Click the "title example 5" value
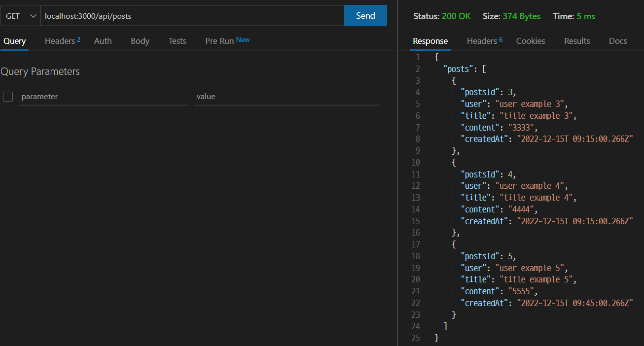 coord(536,279)
